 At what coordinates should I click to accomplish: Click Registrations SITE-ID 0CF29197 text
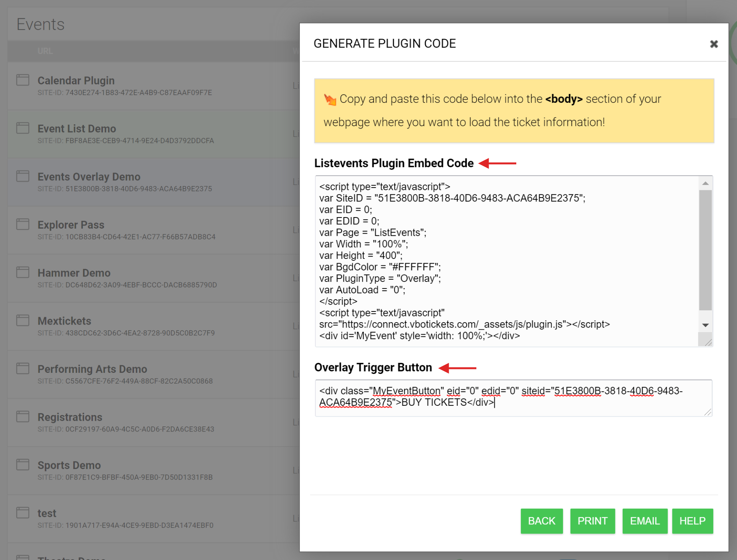(126, 429)
